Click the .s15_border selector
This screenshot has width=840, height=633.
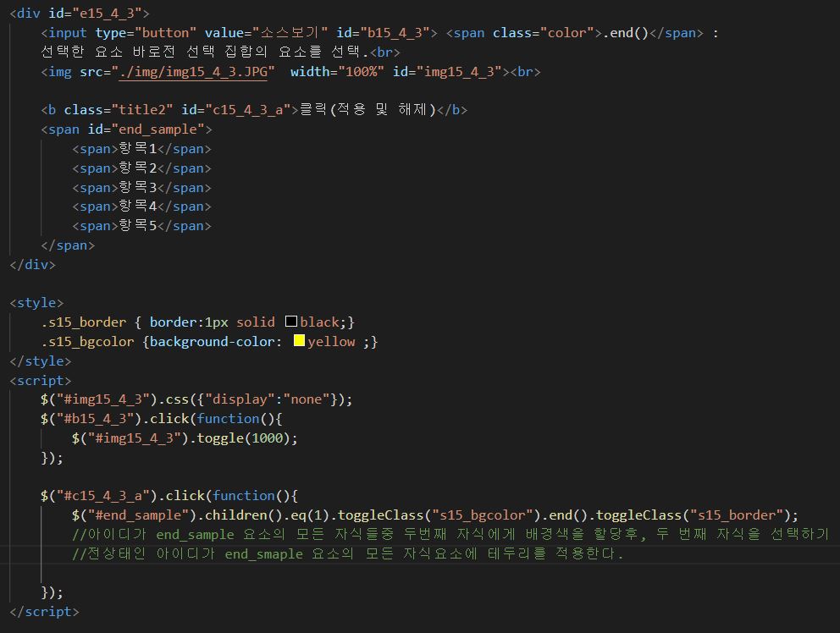coord(84,322)
